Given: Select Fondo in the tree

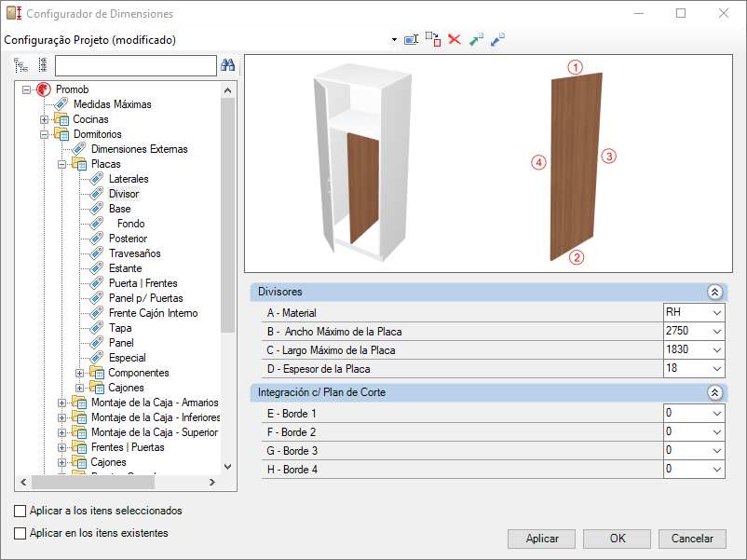Looking at the screenshot, I should pyautogui.click(x=131, y=224).
